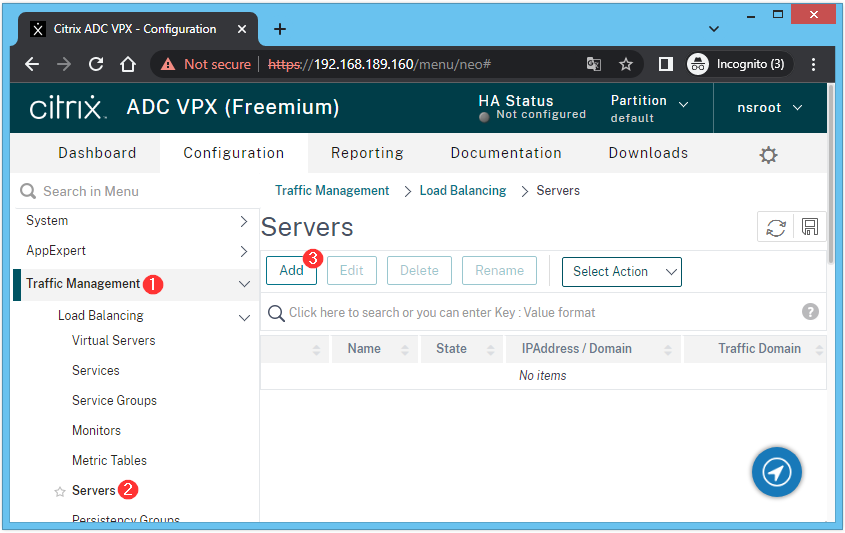Image resolution: width=845 pixels, height=533 pixels.
Task: Sort by the Name column arrows
Action: coord(405,350)
